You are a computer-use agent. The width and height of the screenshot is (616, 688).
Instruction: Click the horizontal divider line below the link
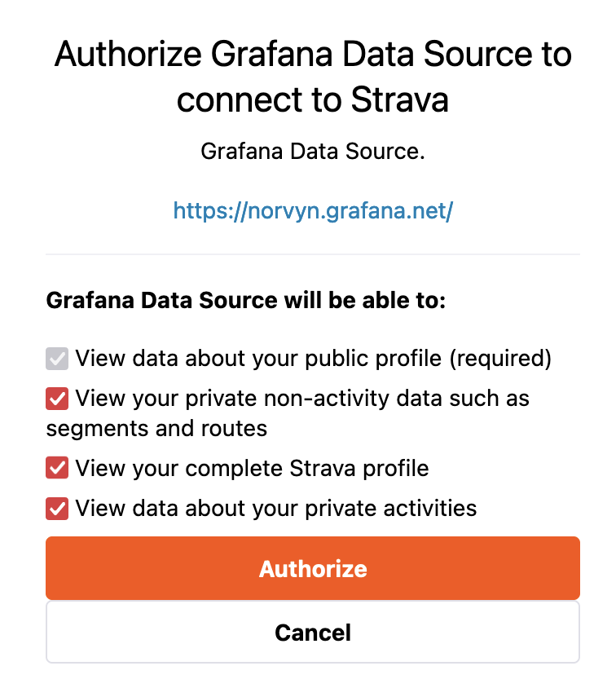pyautogui.click(x=313, y=254)
